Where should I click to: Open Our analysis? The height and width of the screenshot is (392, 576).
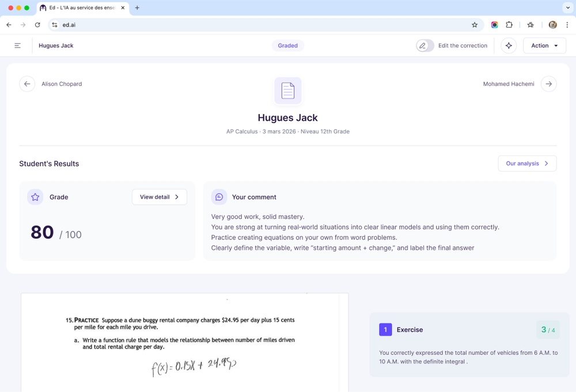[x=527, y=163]
